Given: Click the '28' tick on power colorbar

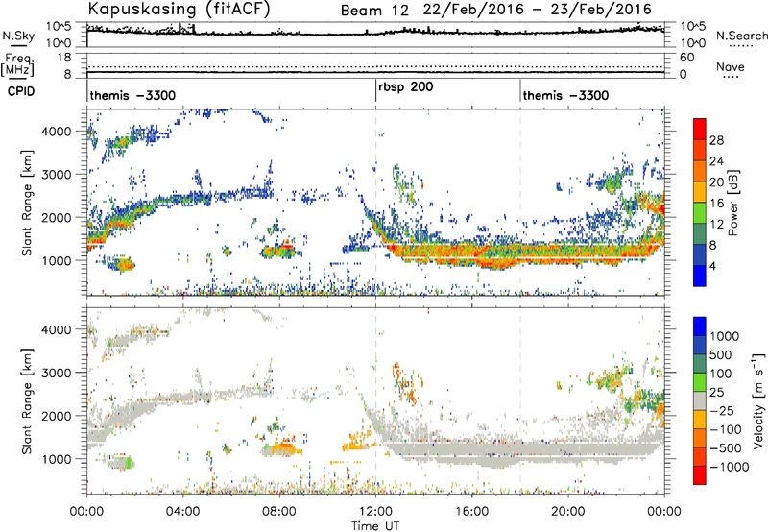Looking at the screenshot, I should (716, 140).
